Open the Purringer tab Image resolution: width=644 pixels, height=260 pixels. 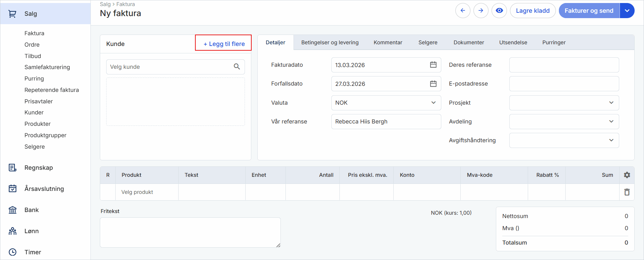click(x=554, y=43)
